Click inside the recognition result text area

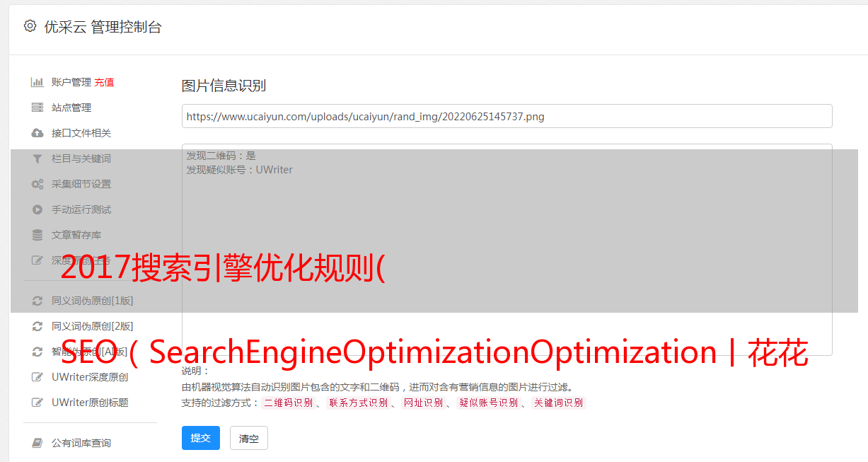tap(507, 249)
